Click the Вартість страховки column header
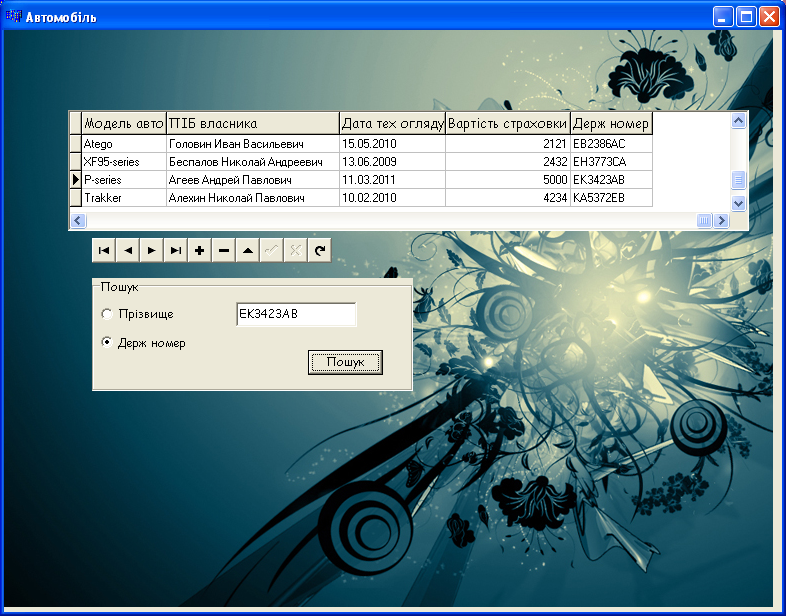The image size is (786, 616). [508, 123]
